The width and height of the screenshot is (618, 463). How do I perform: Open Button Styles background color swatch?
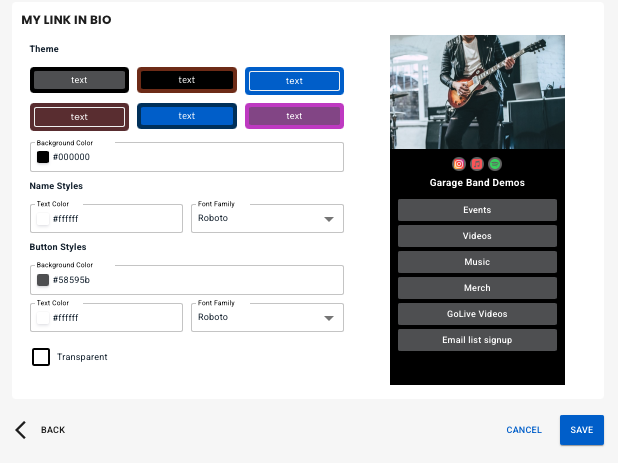[43, 280]
